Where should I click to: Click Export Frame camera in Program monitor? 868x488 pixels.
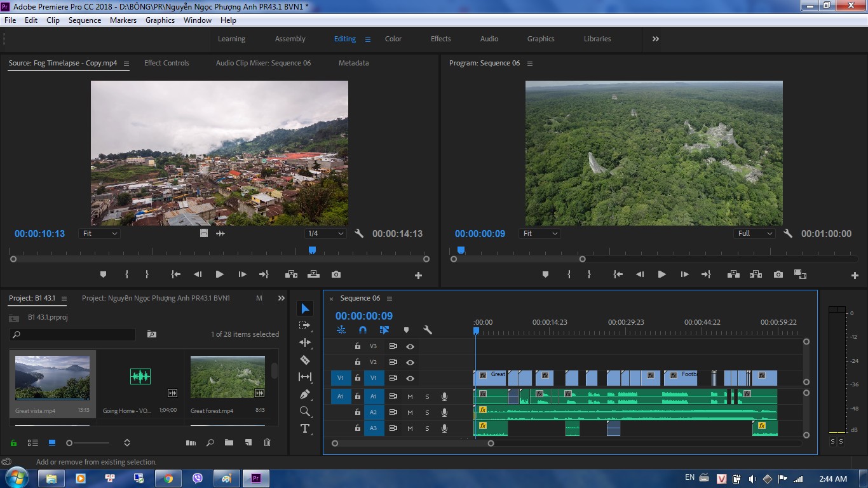(x=778, y=274)
